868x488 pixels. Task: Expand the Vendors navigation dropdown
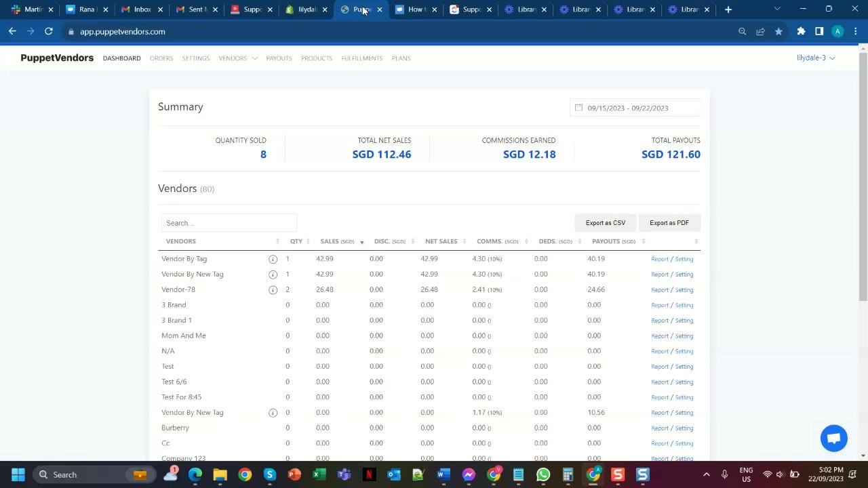(238, 58)
